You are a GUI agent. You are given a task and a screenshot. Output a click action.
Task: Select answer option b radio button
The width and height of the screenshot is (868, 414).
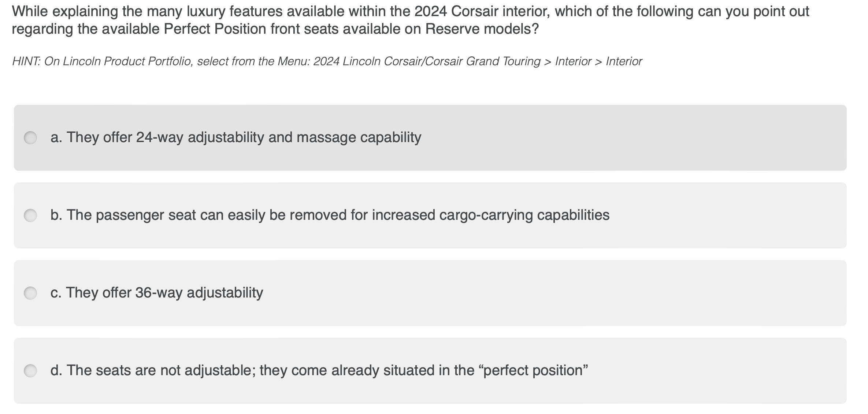30,216
